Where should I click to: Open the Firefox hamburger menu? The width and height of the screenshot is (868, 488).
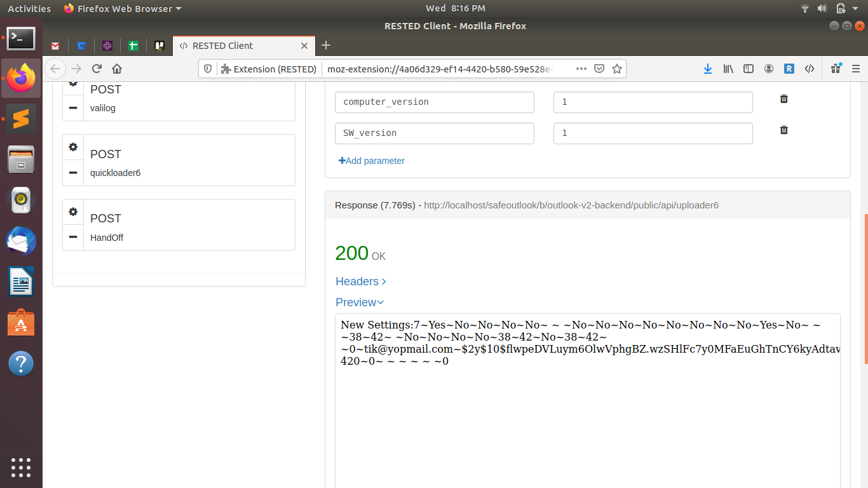click(x=855, y=69)
